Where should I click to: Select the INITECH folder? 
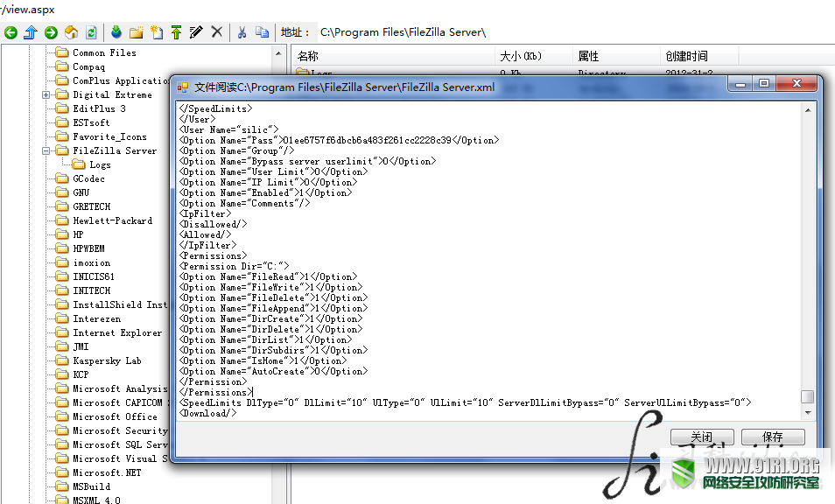coord(92,290)
